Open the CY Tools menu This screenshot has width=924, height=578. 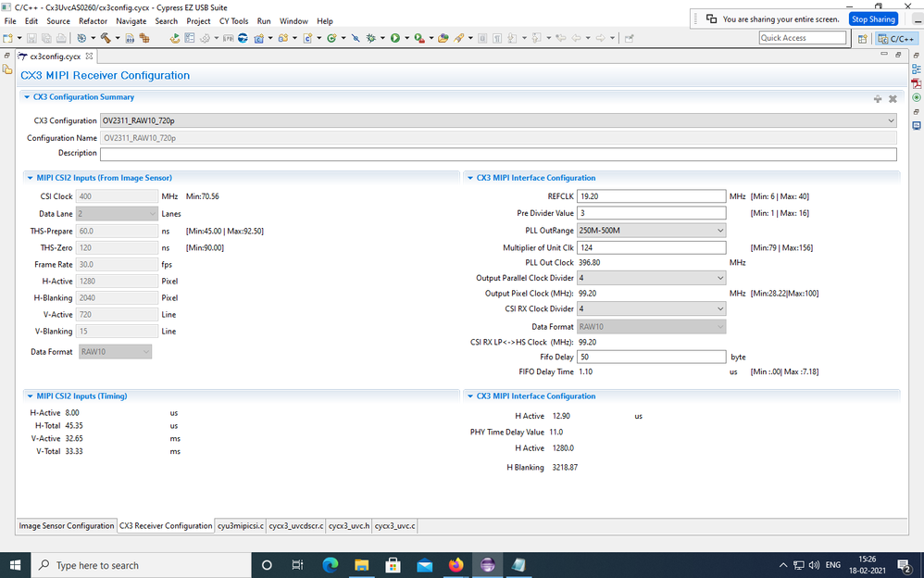pos(233,20)
